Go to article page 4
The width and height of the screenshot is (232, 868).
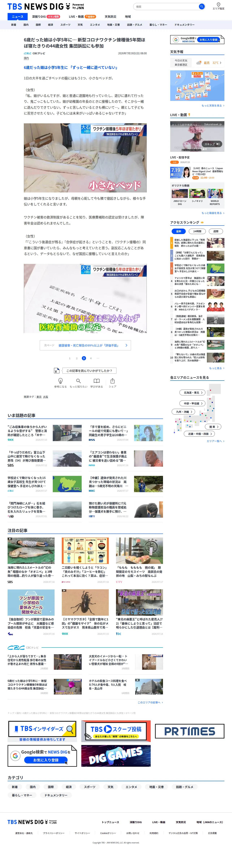coord(91,358)
